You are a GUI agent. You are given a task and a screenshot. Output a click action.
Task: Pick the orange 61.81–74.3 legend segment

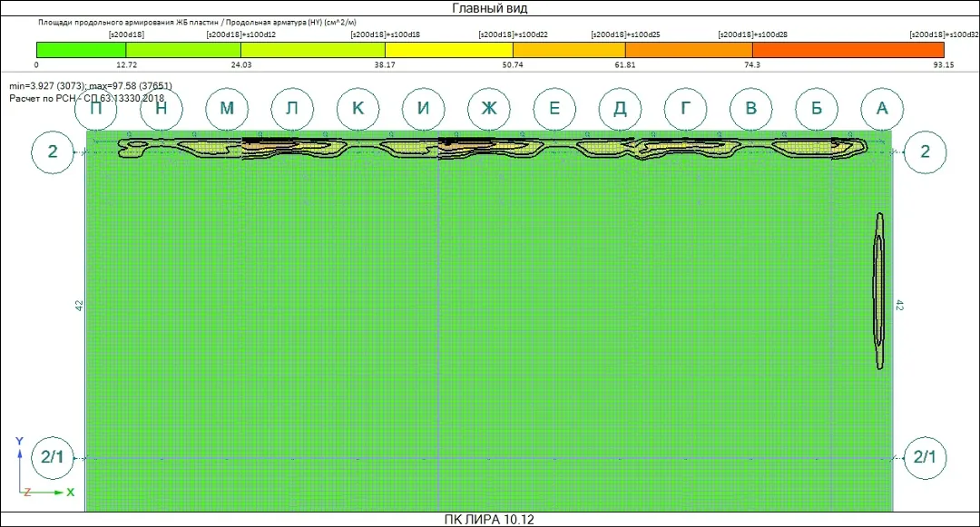pyautogui.click(x=689, y=50)
